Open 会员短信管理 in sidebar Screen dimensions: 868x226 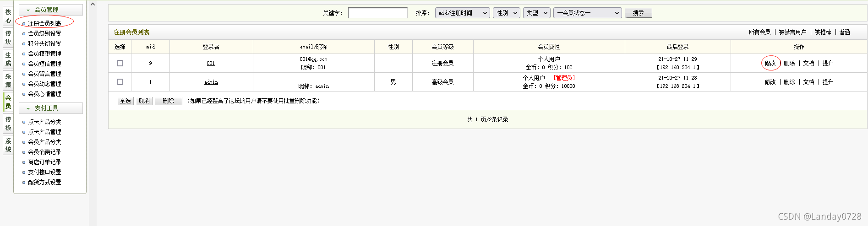[x=44, y=64]
